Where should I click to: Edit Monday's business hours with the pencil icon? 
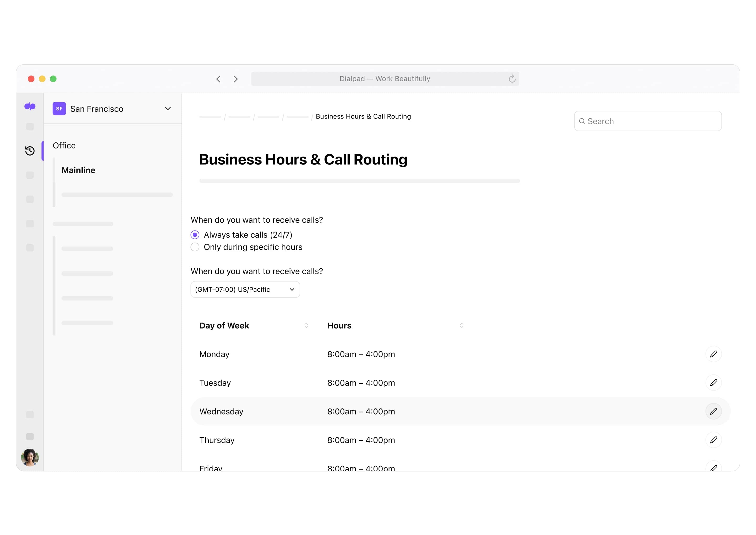(x=714, y=354)
